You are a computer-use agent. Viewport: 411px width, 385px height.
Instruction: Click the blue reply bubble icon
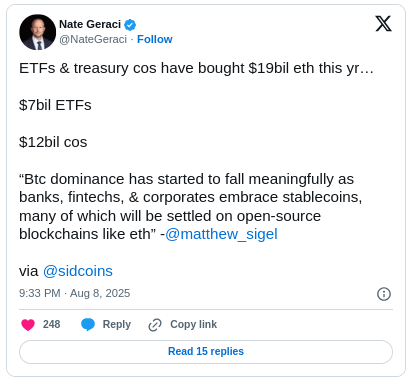(88, 324)
